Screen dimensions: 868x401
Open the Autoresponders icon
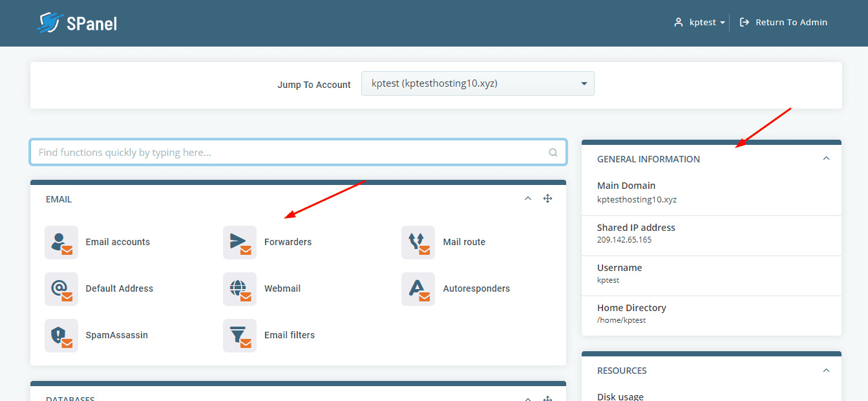[x=418, y=289]
